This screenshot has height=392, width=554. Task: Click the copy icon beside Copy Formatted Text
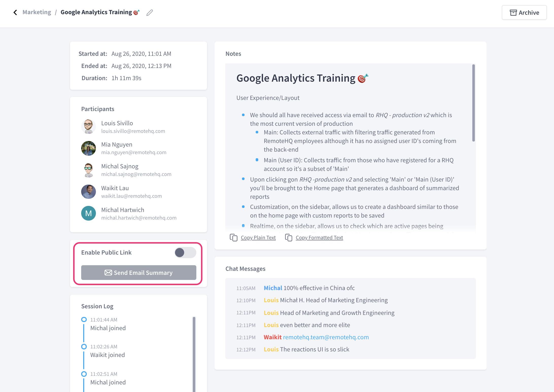tap(289, 238)
